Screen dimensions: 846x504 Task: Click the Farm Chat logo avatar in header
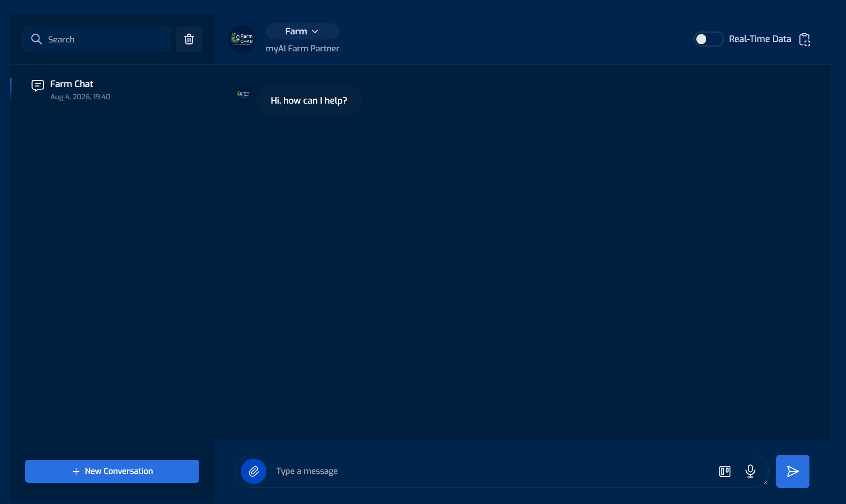pos(242,39)
